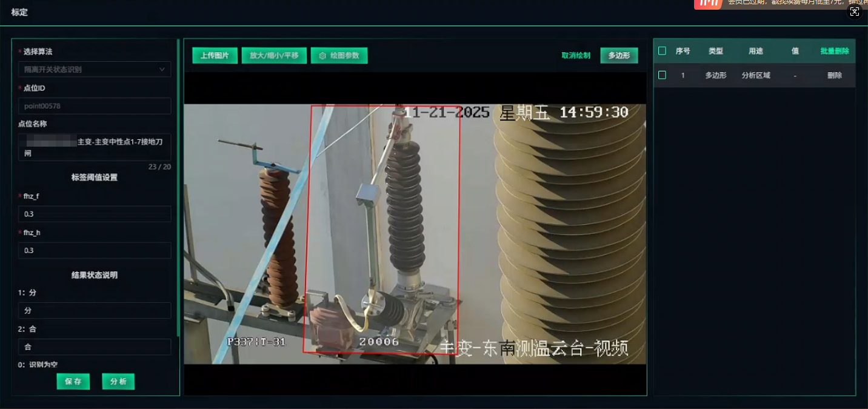The height and width of the screenshot is (409, 868).
Task: Open the 选择算法 dropdown
Action: 95,70
